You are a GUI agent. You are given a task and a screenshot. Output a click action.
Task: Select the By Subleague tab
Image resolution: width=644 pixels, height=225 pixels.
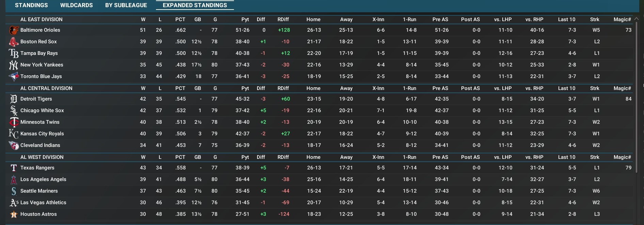pos(126,5)
